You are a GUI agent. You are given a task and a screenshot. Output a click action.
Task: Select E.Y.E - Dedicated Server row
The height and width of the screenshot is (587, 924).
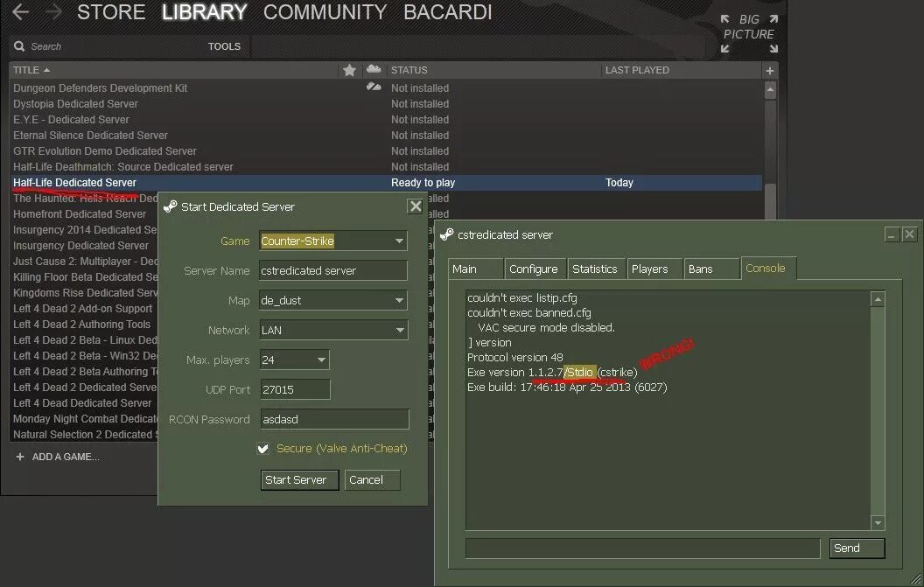(386, 120)
